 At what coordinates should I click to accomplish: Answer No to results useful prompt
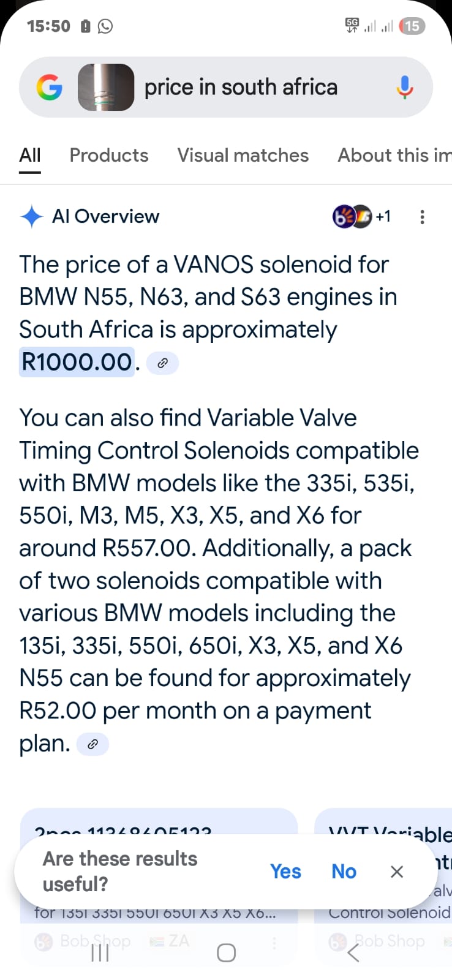344,871
